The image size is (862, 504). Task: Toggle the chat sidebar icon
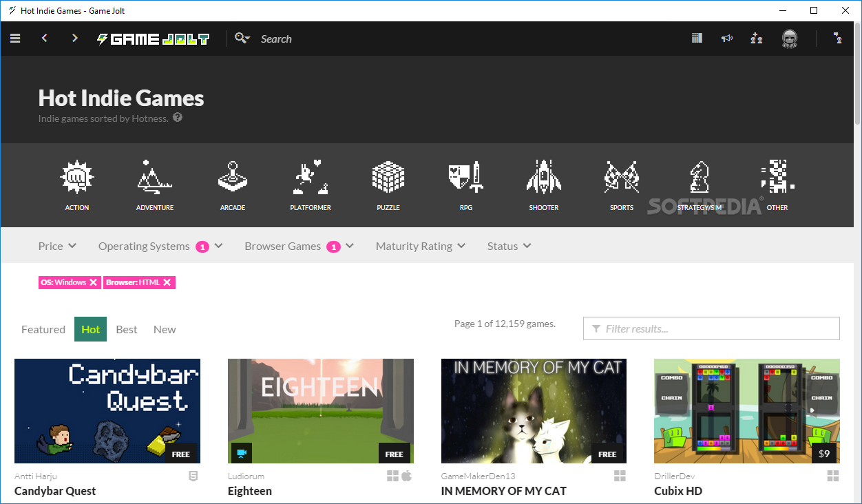838,39
